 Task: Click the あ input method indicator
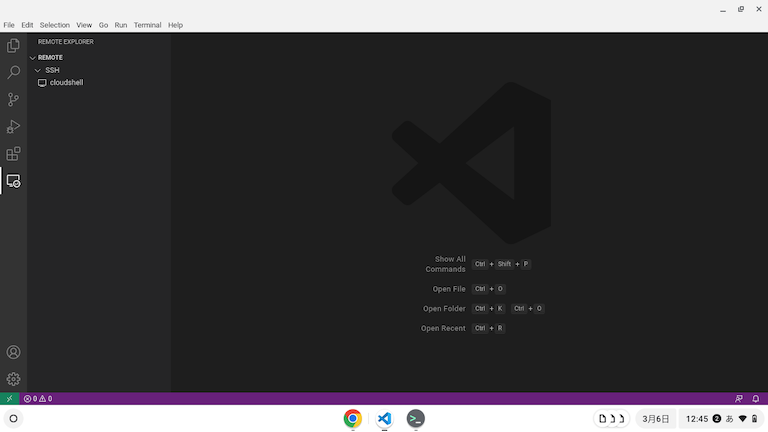tap(730, 419)
